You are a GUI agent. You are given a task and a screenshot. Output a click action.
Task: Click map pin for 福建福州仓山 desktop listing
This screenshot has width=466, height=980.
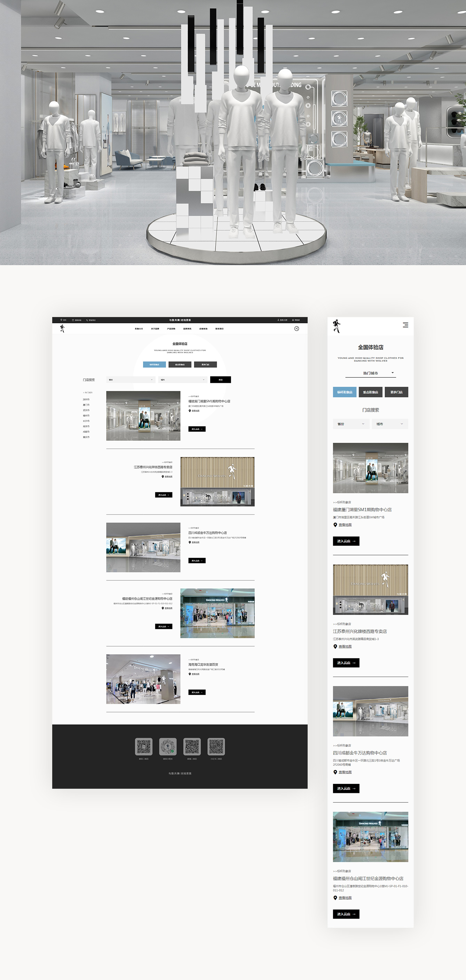pos(163,608)
